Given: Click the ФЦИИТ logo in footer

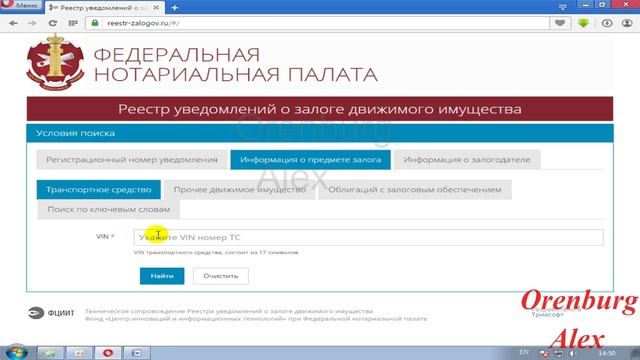Looking at the screenshot, I should tap(51, 313).
